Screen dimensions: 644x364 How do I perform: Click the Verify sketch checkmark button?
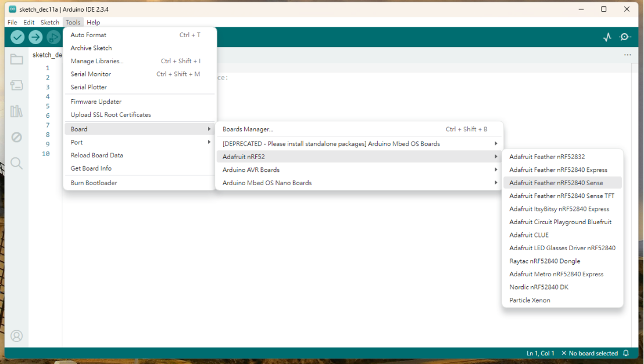tap(17, 37)
